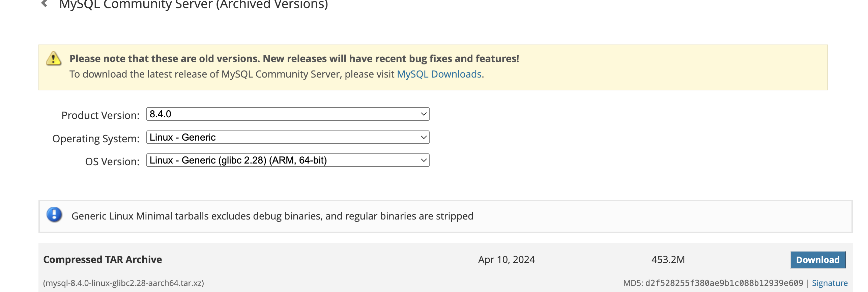The width and height of the screenshot is (868, 292).
Task: Open the Product Version dropdown
Action: click(x=288, y=114)
